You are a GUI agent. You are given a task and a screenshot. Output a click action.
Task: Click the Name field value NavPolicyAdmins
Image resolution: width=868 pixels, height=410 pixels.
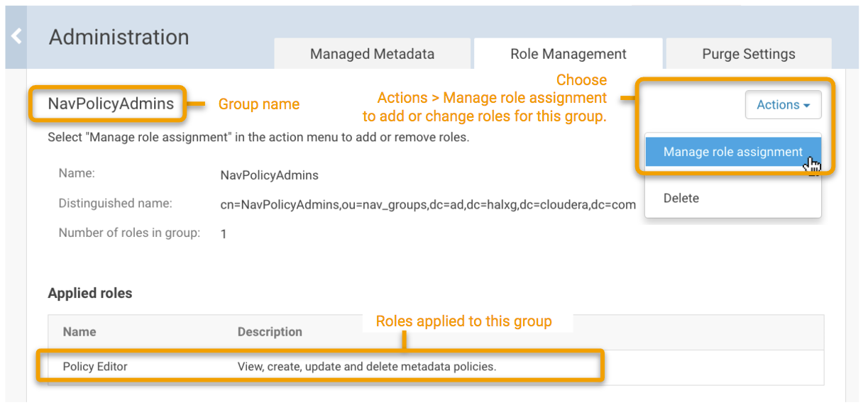(269, 174)
